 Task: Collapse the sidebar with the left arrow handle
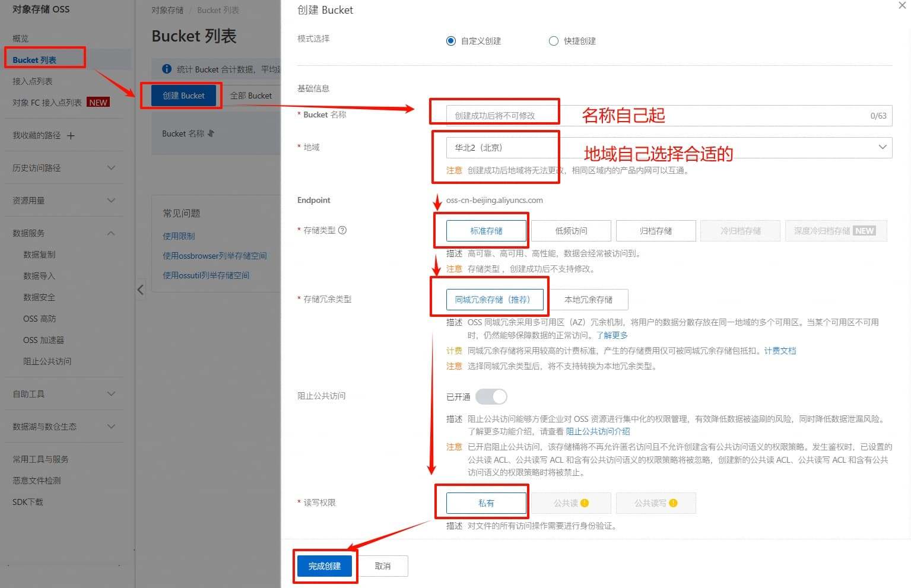click(x=141, y=290)
